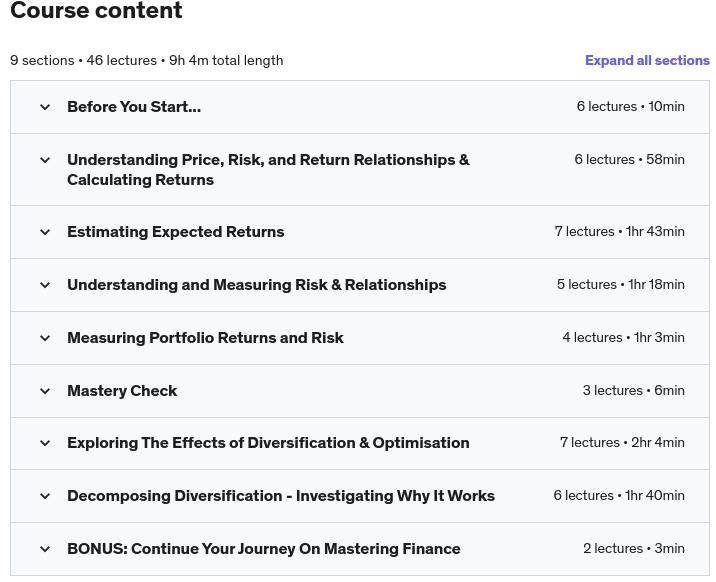Expand Mastery Check section title
Screen dimensions: 716x582
click(x=122, y=391)
